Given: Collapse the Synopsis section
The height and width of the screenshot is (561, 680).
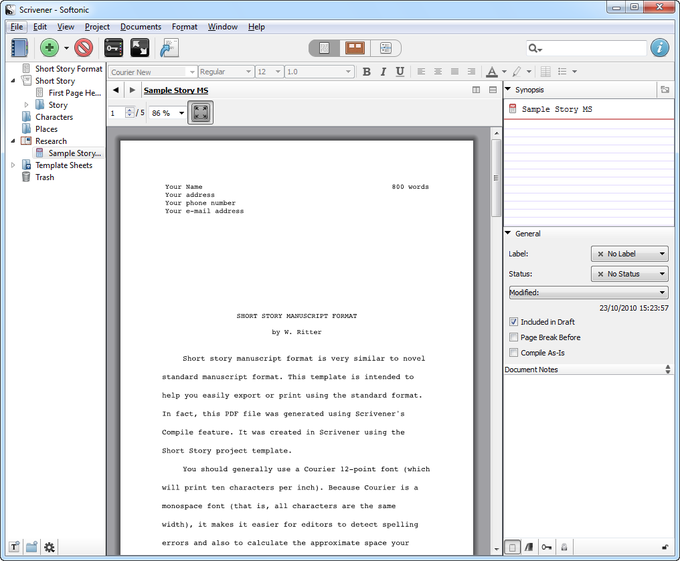Looking at the screenshot, I should pos(508,89).
